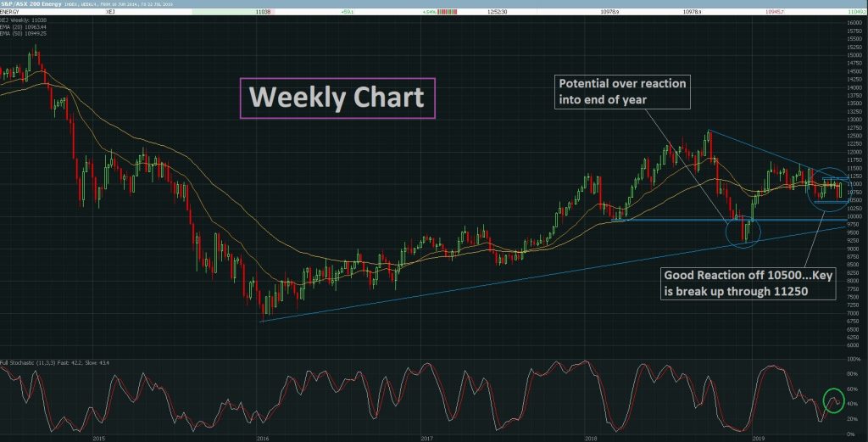Click the last price 11038 cell

263,12
